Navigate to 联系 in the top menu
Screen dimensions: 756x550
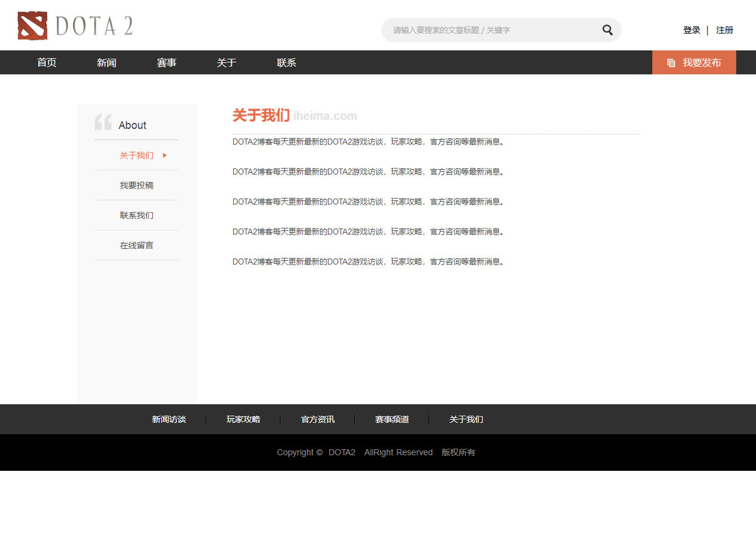point(287,63)
